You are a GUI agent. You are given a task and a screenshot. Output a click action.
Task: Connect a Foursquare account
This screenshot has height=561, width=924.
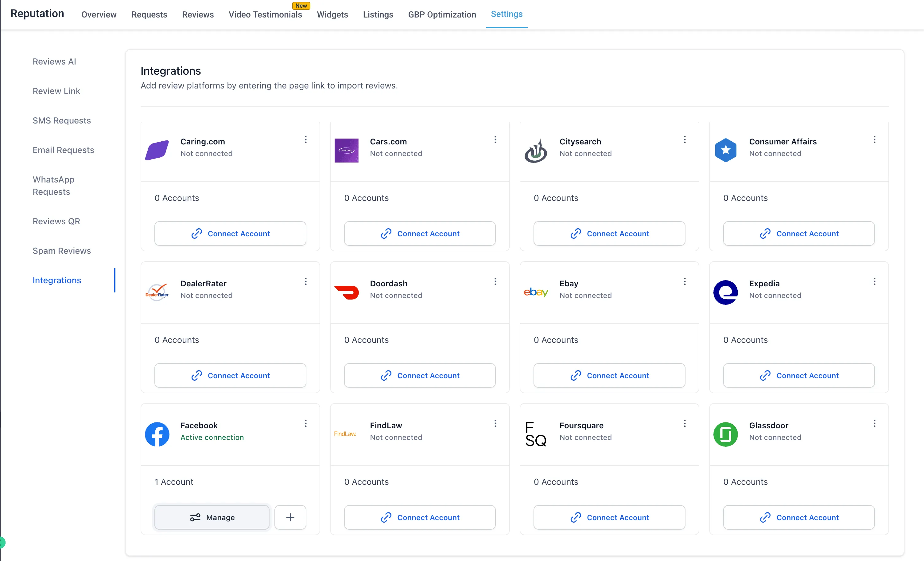click(609, 517)
